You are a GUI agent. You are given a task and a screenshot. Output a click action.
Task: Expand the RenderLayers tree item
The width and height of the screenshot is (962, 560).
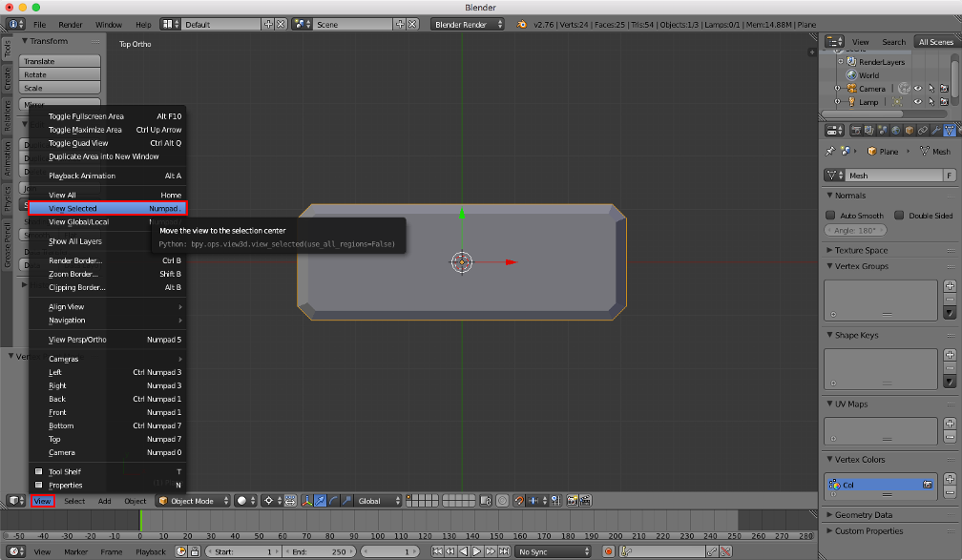point(840,61)
